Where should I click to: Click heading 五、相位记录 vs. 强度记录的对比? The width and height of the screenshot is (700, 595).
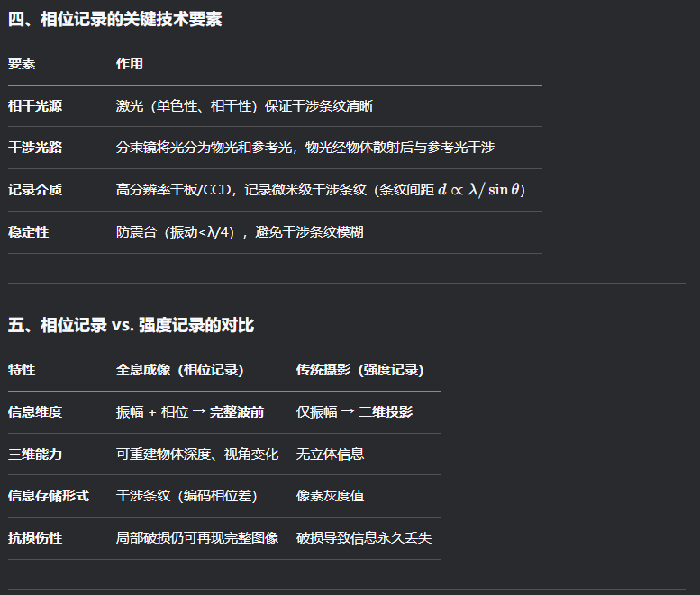[x=131, y=325]
